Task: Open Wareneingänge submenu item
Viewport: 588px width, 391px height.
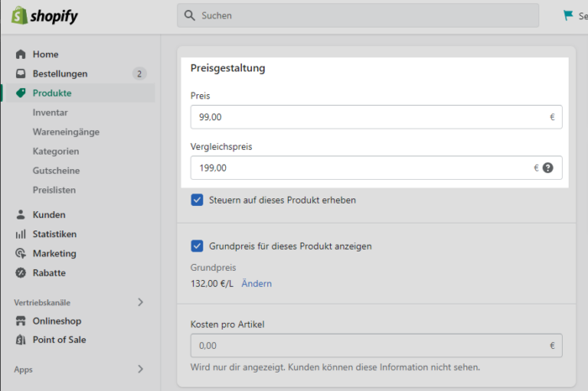Action: pyautogui.click(x=66, y=132)
